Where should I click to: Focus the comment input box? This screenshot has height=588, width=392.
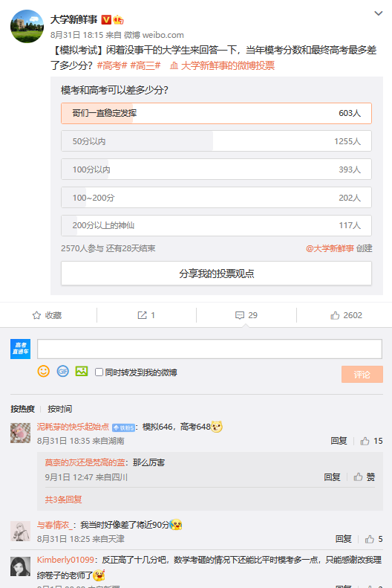[209, 349]
